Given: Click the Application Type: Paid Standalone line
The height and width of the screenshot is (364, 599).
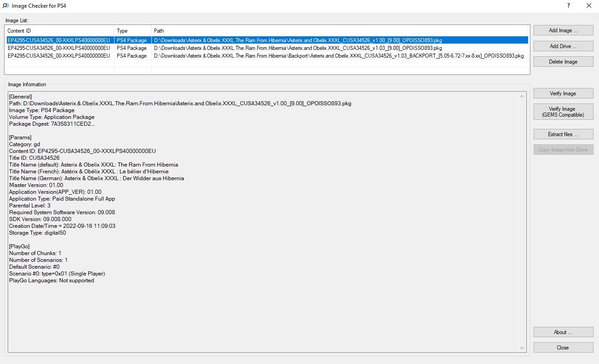Looking at the screenshot, I should click(62, 199).
